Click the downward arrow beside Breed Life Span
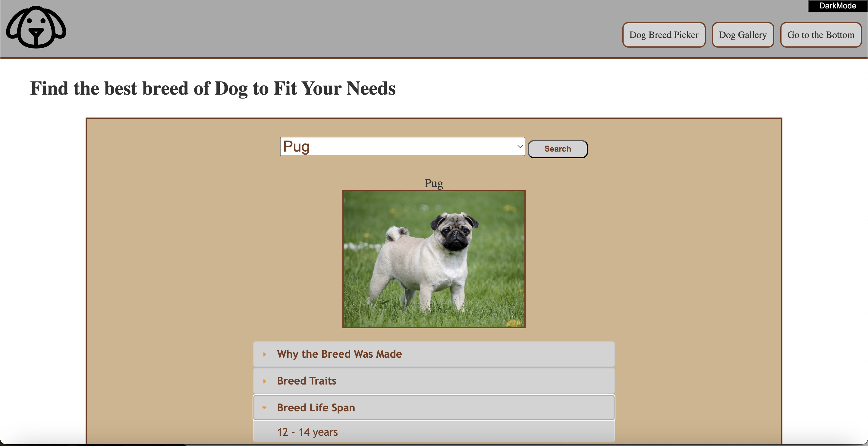This screenshot has height=446, width=868. pyautogui.click(x=265, y=408)
